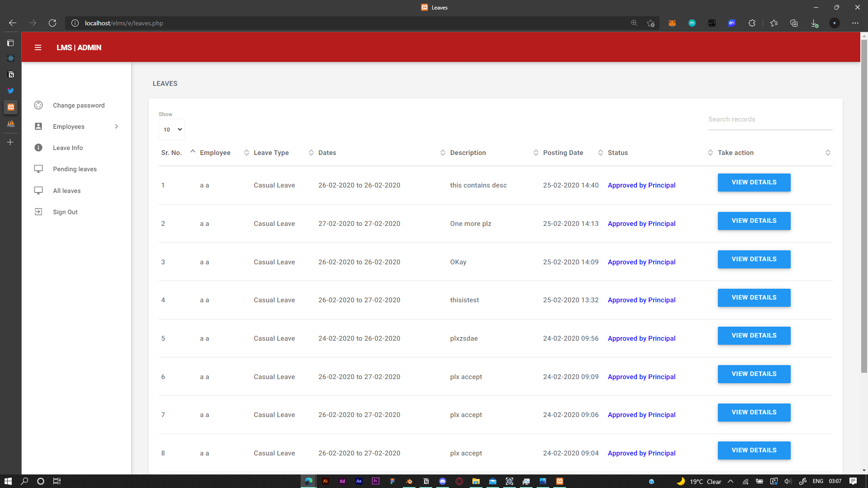The height and width of the screenshot is (488, 868).
Task: Click the Employees person icon in sidebar
Action: (x=38, y=127)
